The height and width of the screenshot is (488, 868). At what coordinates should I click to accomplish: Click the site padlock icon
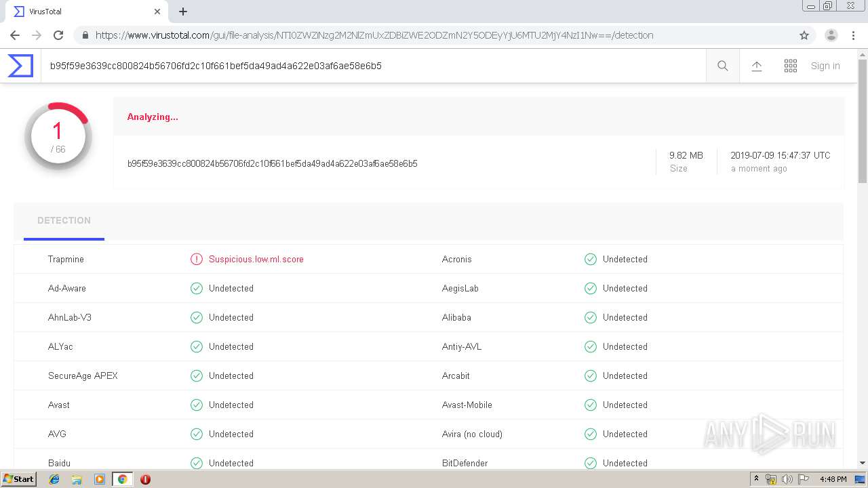(x=85, y=35)
